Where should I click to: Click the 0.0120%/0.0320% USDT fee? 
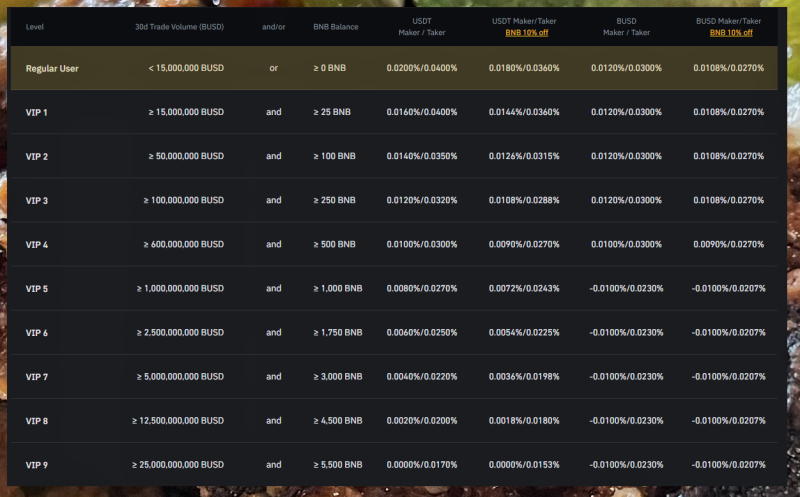click(422, 200)
